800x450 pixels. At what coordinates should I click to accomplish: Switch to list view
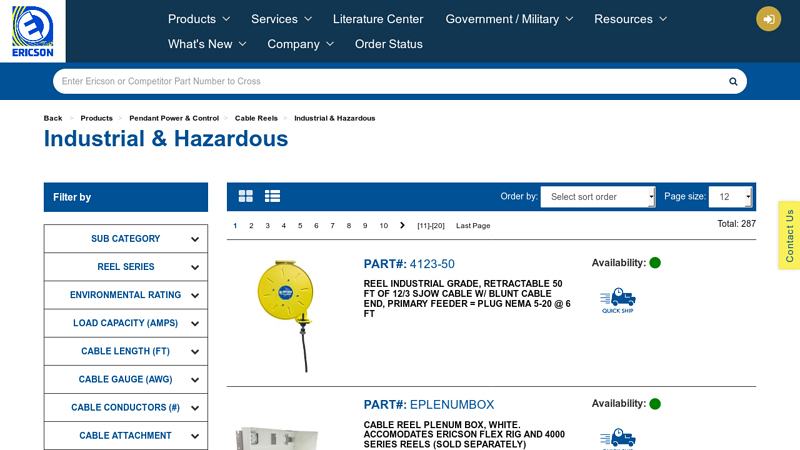point(272,196)
